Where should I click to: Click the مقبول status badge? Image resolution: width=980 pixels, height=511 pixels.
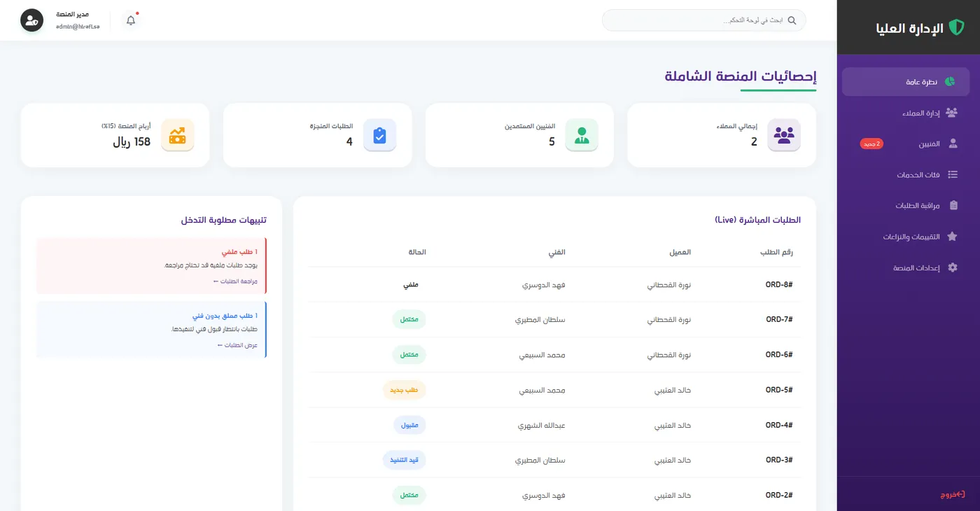click(x=409, y=425)
